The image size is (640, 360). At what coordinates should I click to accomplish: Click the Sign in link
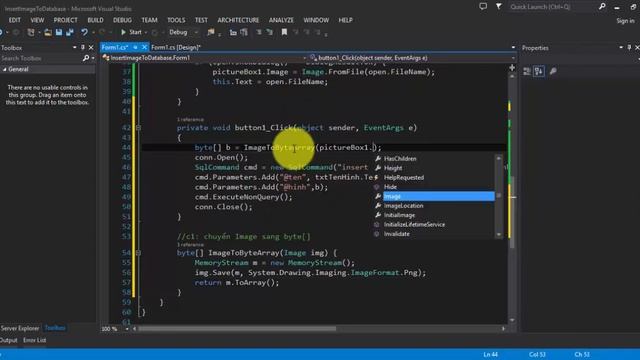pos(625,20)
